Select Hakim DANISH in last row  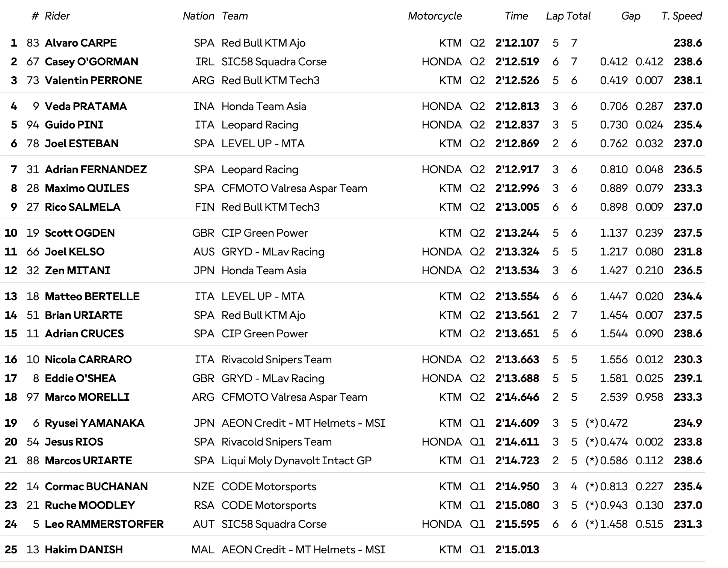(84, 550)
